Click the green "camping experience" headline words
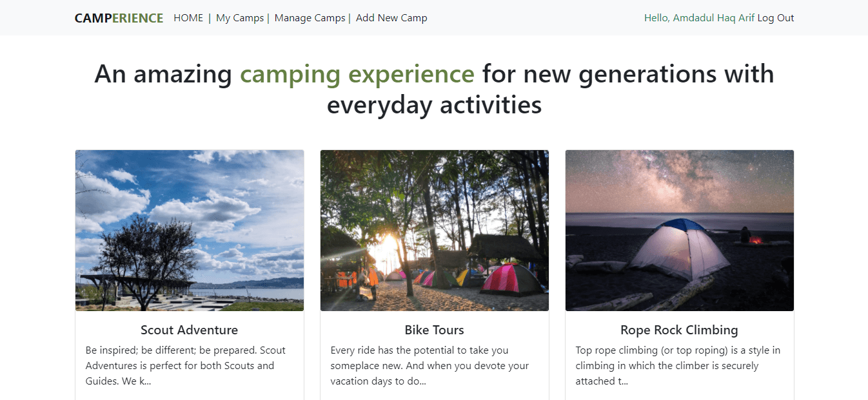The image size is (868, 400). point(357,74)
